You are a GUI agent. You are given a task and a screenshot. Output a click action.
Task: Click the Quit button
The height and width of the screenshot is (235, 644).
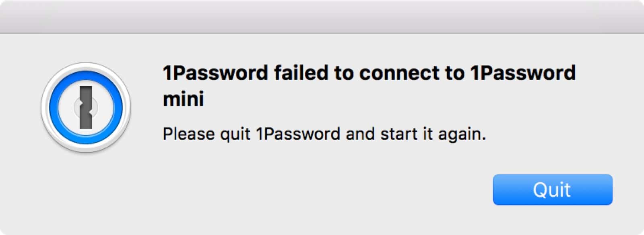[x=552, y=189]
